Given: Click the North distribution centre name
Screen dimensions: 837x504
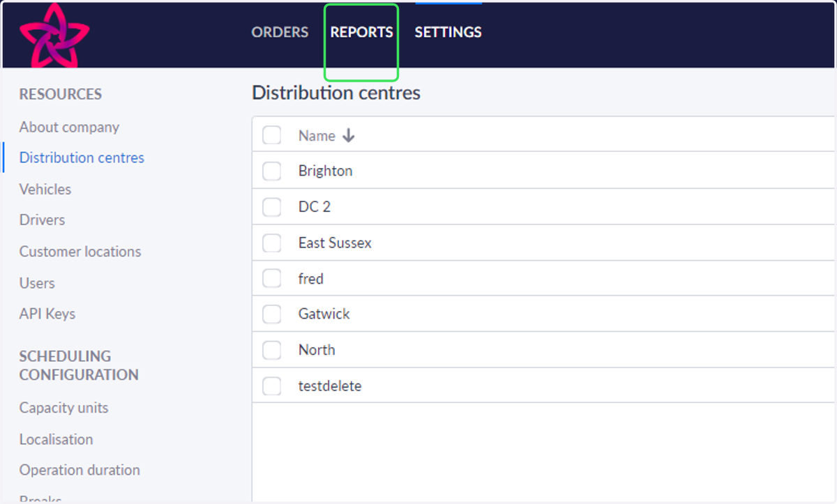Looking at the screenshot, I should click(x=317, y=350).
